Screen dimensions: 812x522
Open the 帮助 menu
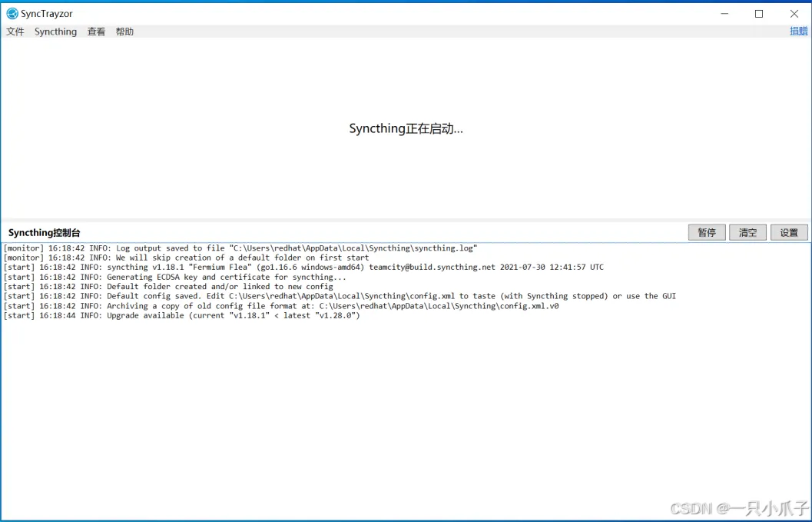[x=124, y=32]
